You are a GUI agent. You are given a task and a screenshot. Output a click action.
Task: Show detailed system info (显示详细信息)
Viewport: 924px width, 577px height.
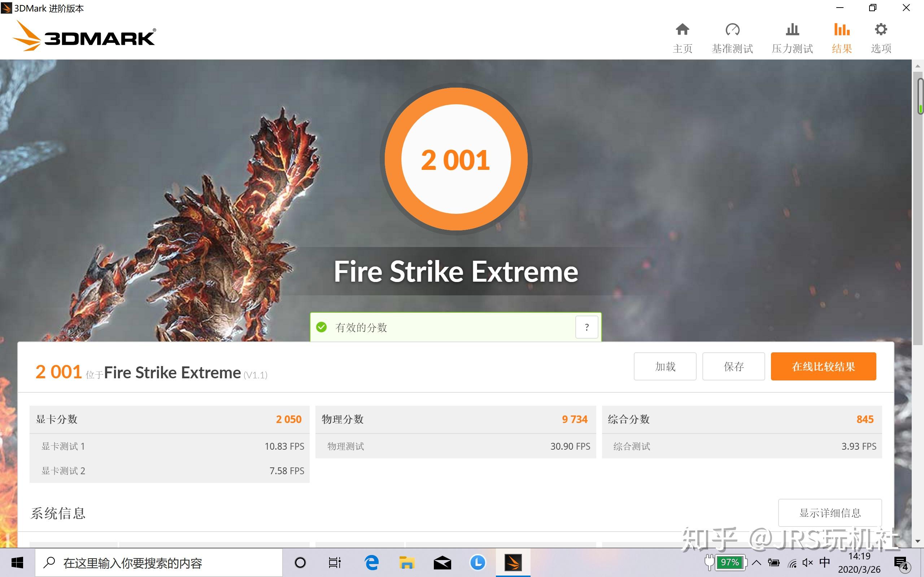[830, 512]
